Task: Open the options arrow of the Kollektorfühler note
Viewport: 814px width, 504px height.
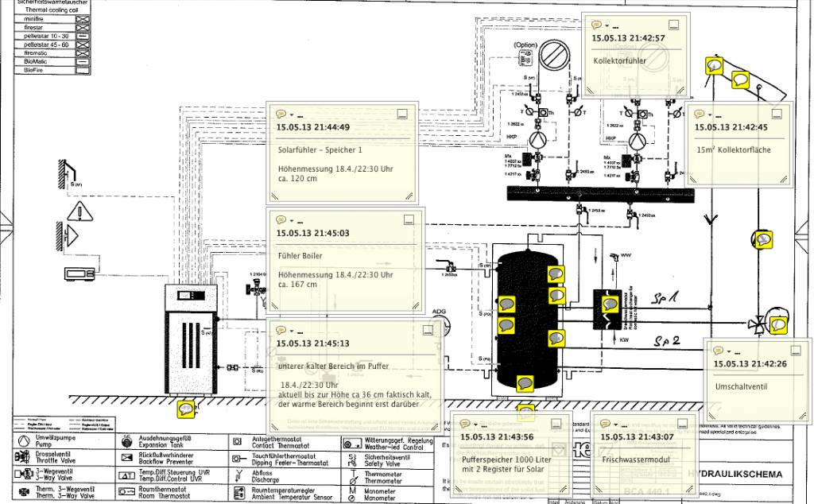Action: [607, 25]
